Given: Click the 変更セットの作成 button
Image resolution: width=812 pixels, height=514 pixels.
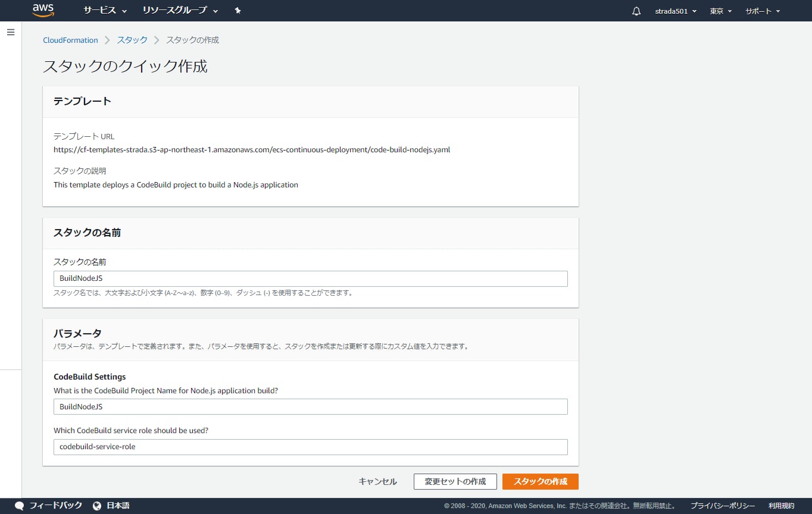Looking at the screenshot, I should click(455, 481).
